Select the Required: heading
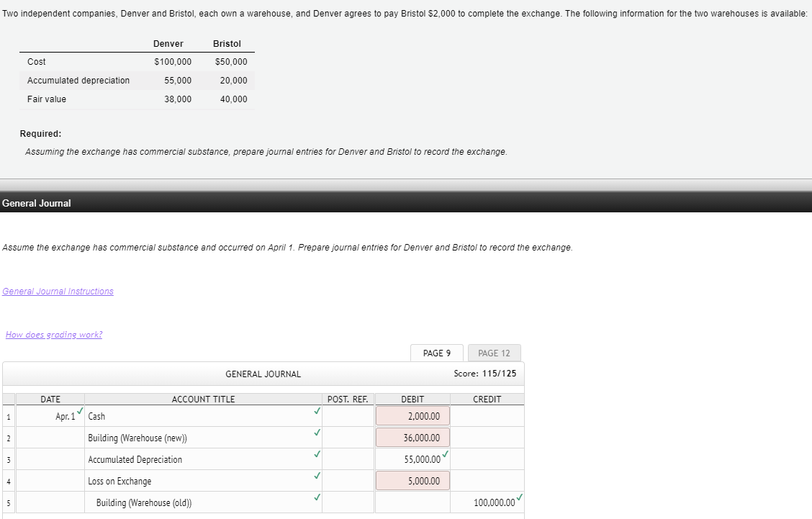 tap(40, 134)
